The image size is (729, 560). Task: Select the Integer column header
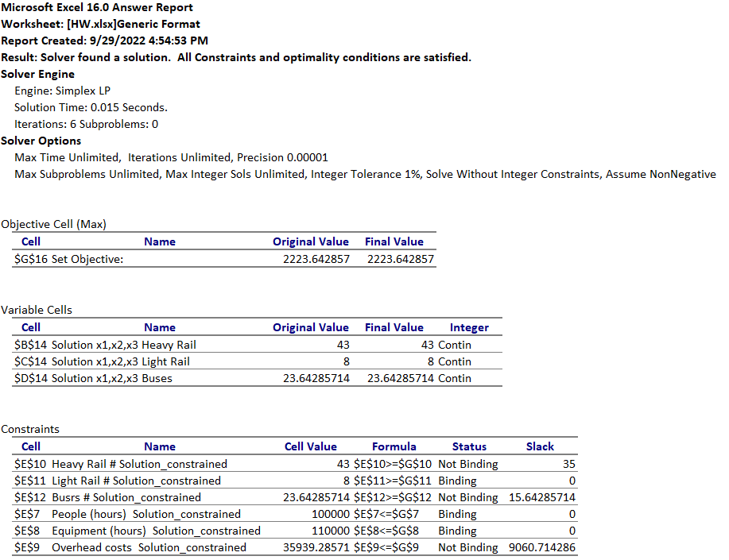pos(469,327)
